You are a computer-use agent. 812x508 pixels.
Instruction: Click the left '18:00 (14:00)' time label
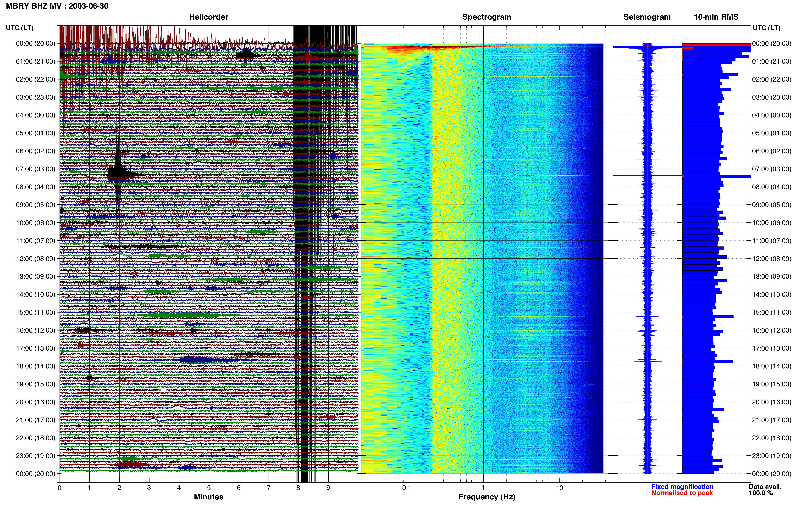36,366
